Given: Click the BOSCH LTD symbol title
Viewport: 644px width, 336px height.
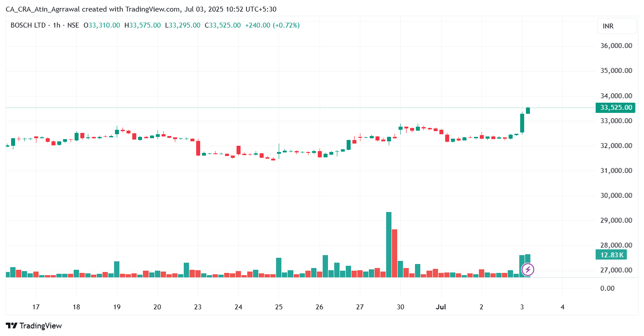Looking at the screenshot, I should pyautogui.click(x=28, y=25).
